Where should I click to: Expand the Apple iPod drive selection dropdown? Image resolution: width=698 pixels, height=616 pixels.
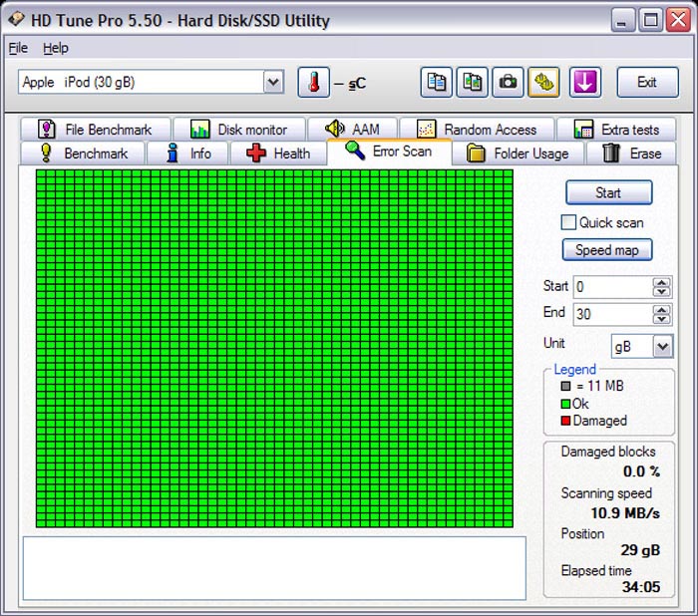click(x=273, y=83)
